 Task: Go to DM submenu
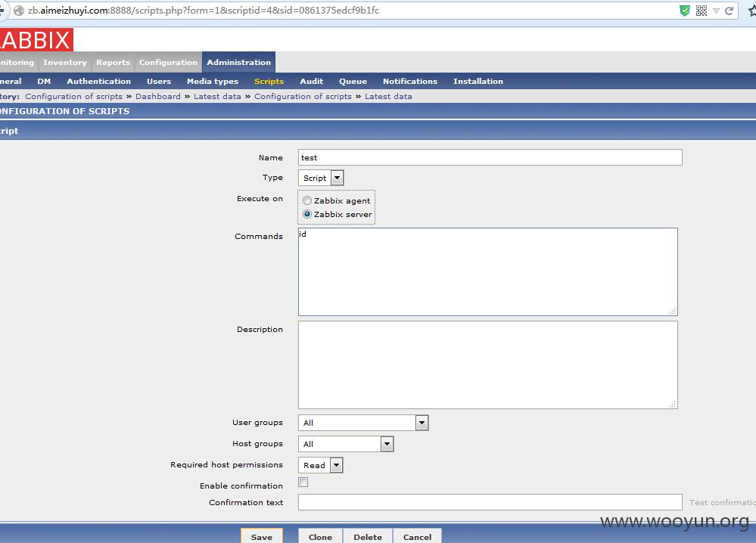coord(44,81)
